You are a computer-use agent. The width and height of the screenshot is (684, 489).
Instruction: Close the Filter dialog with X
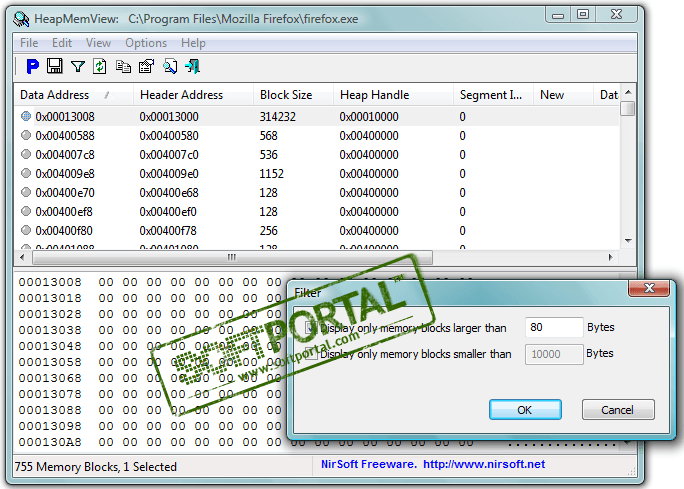649,288
